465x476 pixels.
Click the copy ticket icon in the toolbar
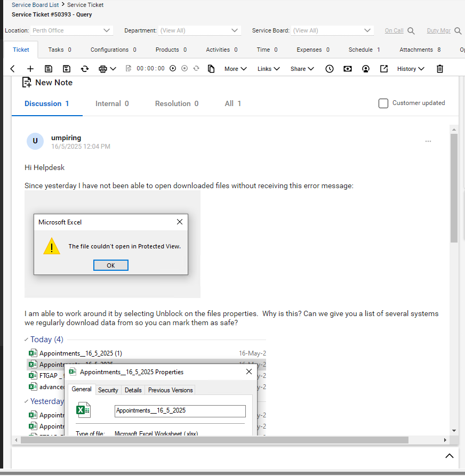(211, 69)
